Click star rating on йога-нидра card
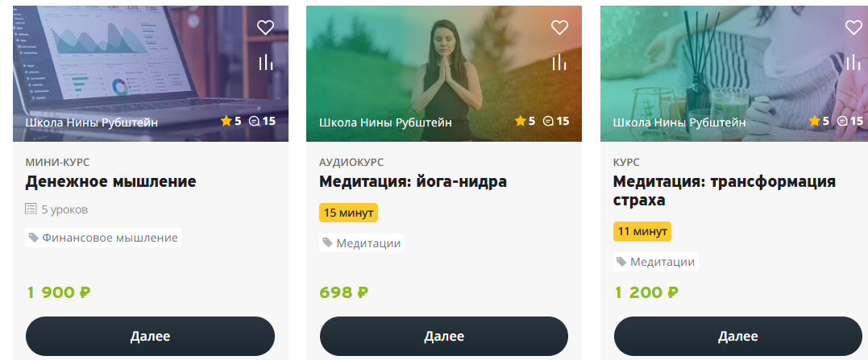Screen dimensions: 868x360 point(525,121)
